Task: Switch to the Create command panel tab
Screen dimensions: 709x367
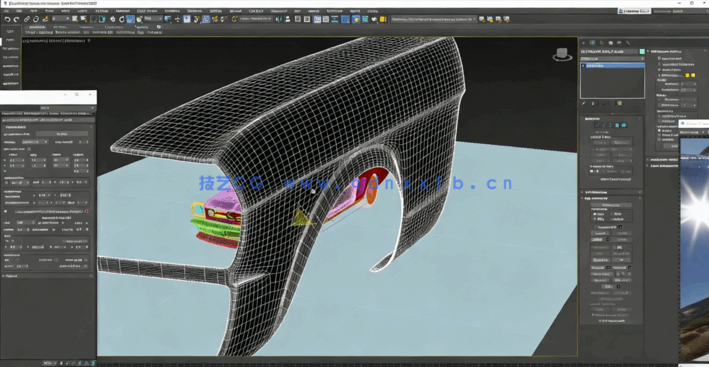Action: coord(584,43)
